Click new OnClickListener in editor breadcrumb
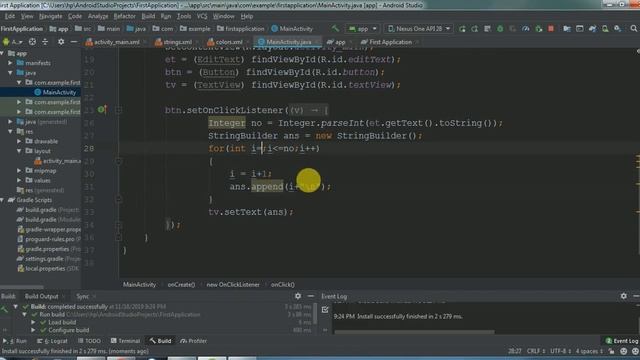 click(x=233, y=285)
